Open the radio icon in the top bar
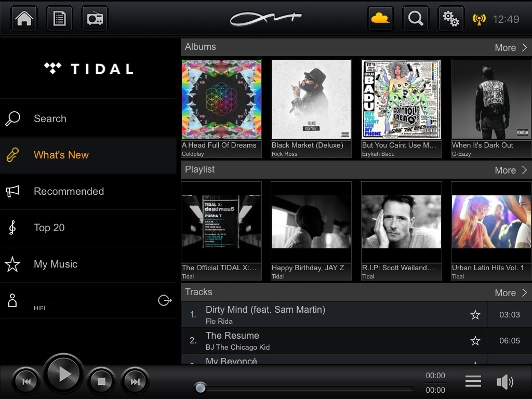Screen dimensions: 532x399 click(95, 19)
